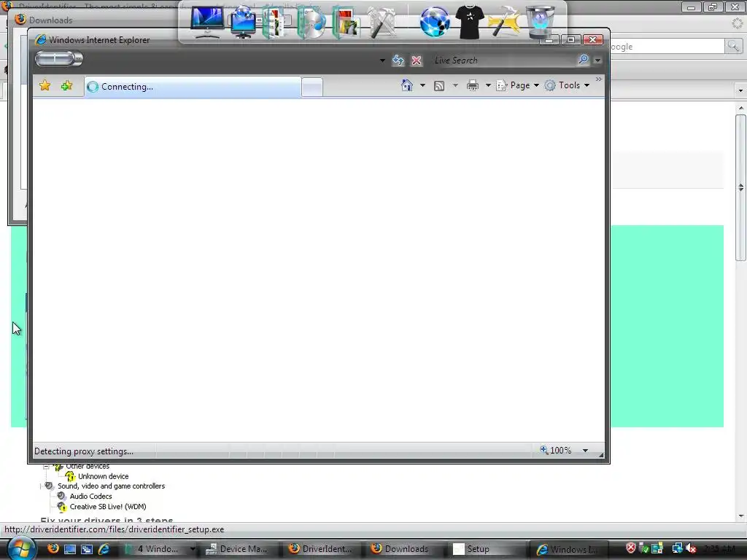Click the Firefox vertical scrollbar thumb
This screenshot has height=560, width=747.
coord(740,187)
